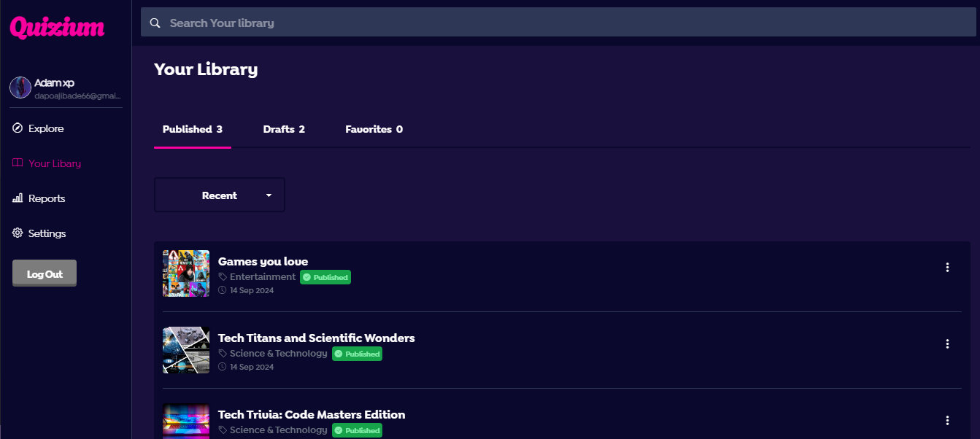Click the Quizium logo
The width and height of the screenshot is (980, 439).
(x=57, y=28)
